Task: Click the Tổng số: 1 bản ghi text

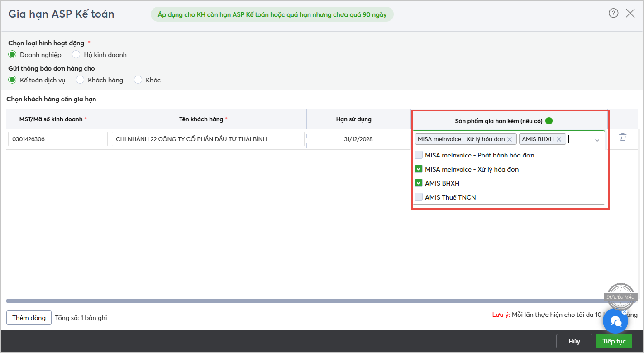Action: click(81, 318)
